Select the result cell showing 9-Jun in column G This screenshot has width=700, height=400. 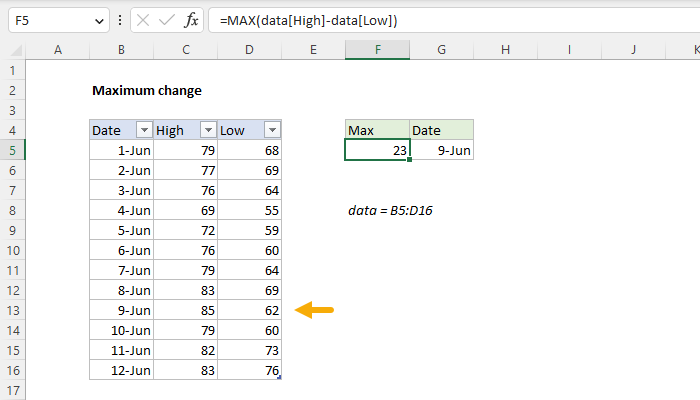[442, 150]
